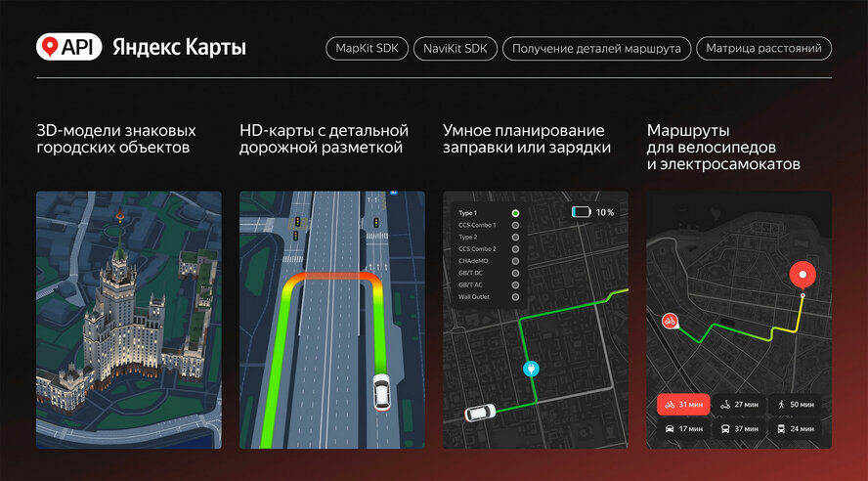Choose the car 17 мин route option
This screenshot has height=481, width=868.
pyautogui.click(x=683, y=429)
